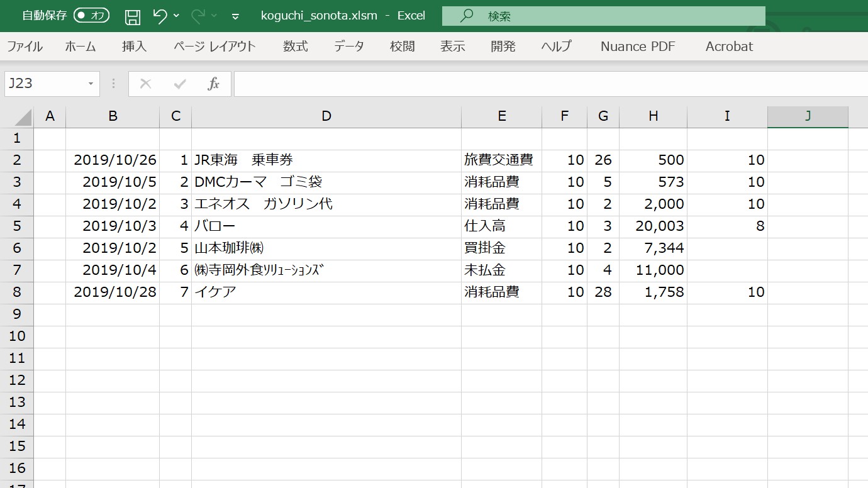868x488 pixels.
Task: Select column I header
Action: point(727,116)
